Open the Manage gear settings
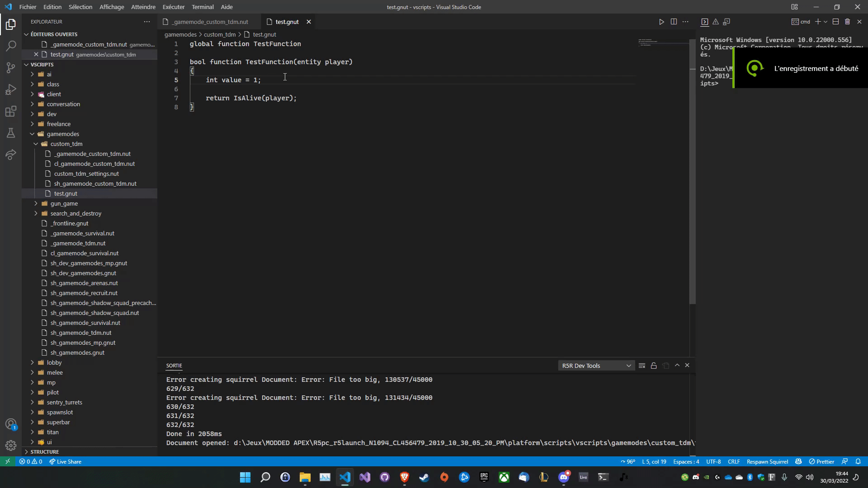The height and width of the screenshot is (488, 868). (x=11, y=446)
